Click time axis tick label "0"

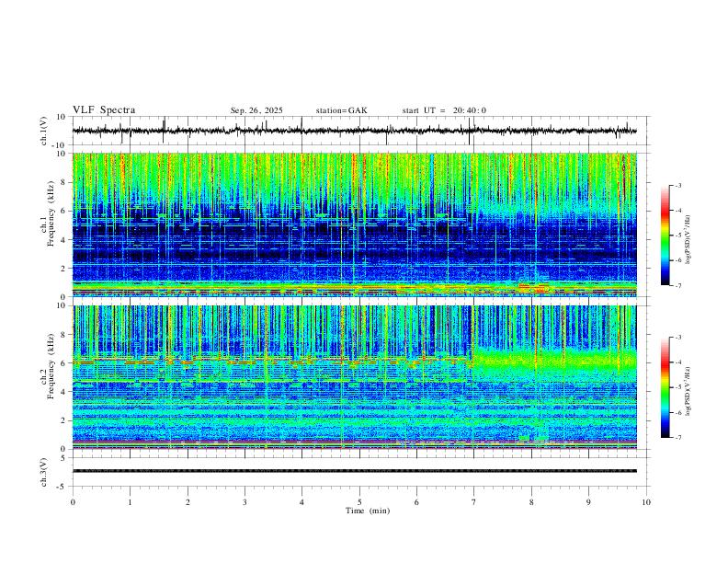(x=73, y=502)
